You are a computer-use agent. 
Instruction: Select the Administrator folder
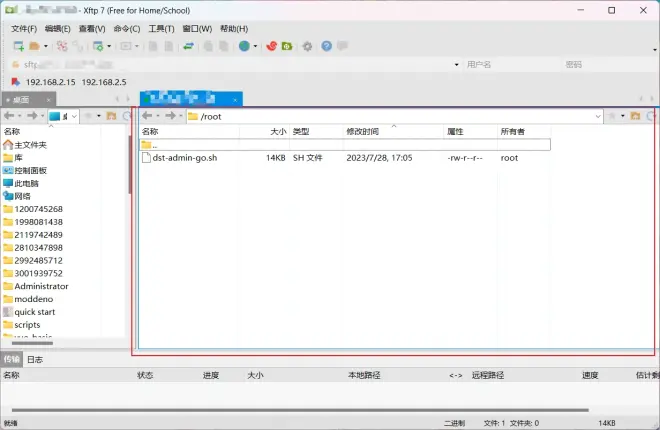36,286
